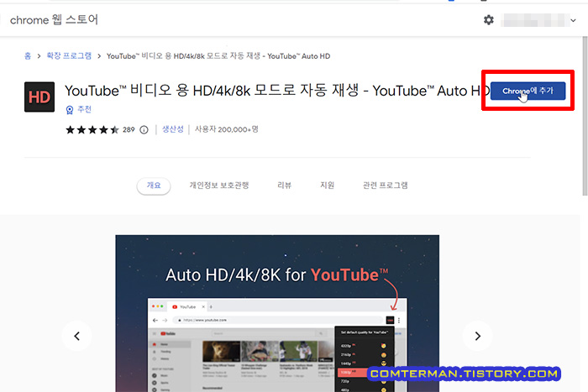Image resolution: width=588 pixels, height=392 pixels.
Task: Open the 추천 featured label
Action: (84, 109)
